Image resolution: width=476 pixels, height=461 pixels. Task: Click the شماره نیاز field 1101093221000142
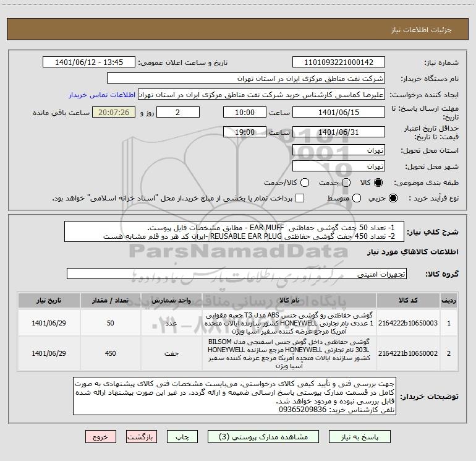coord(339,62)
